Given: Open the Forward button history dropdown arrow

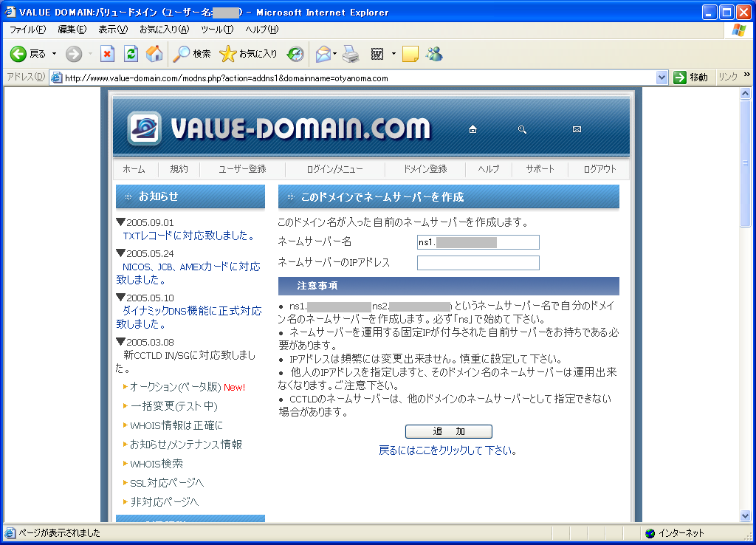Looking at the screenshot, I should pos(90,54).
